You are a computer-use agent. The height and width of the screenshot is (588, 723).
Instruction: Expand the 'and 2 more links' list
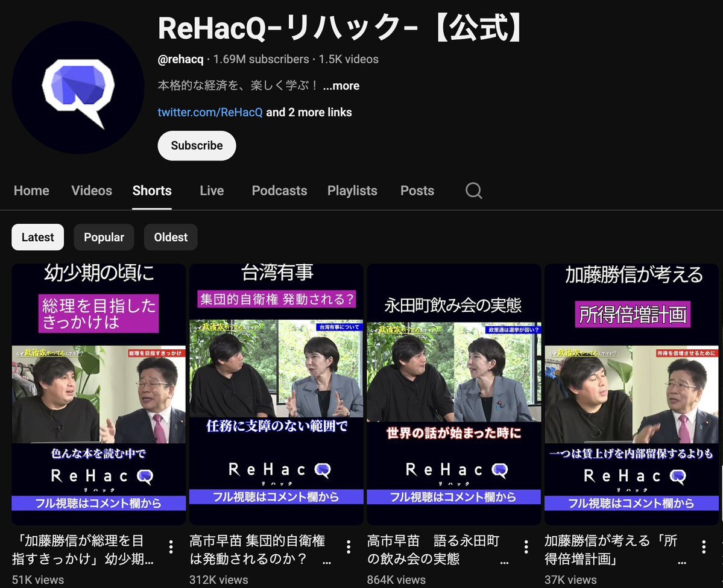[x=309, y=112]
